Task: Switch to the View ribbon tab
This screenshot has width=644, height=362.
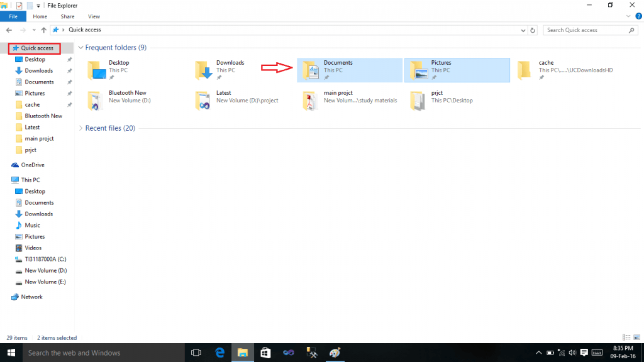Action: point(94,16)
